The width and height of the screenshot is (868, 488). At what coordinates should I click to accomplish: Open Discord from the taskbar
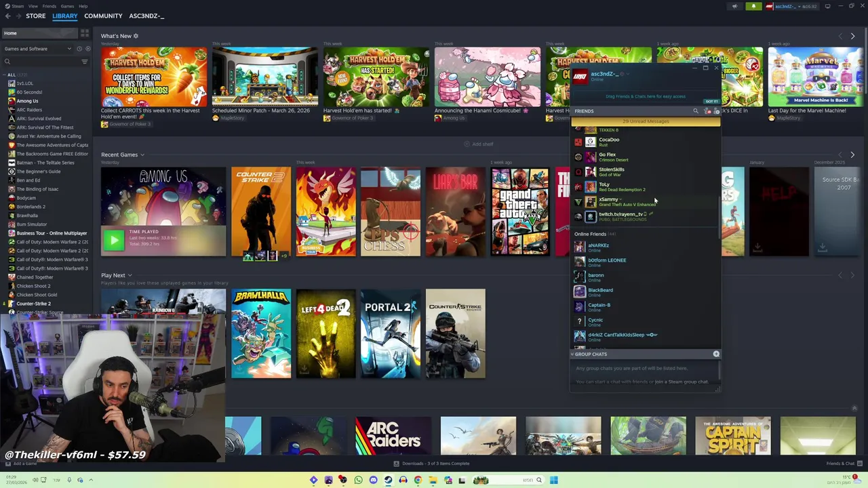373,480
